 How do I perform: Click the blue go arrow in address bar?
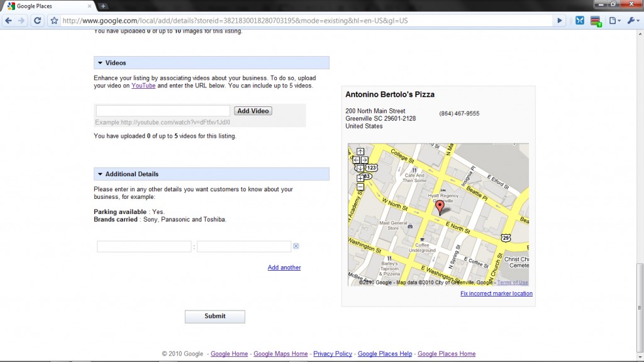click(x=559, y=21)
